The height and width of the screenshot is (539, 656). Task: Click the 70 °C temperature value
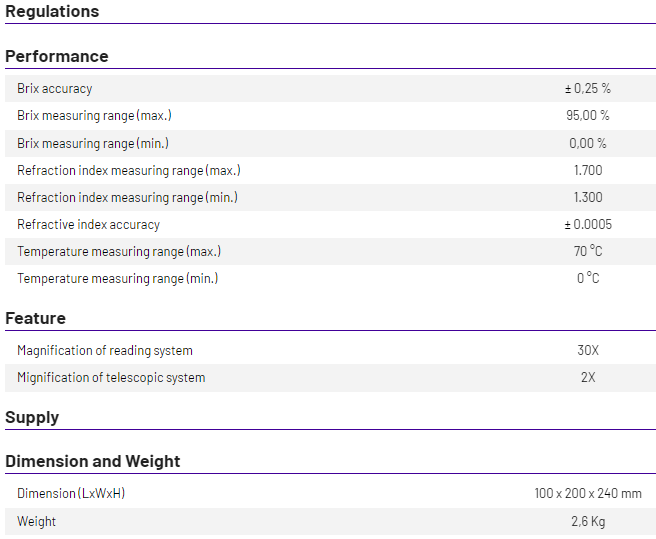(588, 251)
